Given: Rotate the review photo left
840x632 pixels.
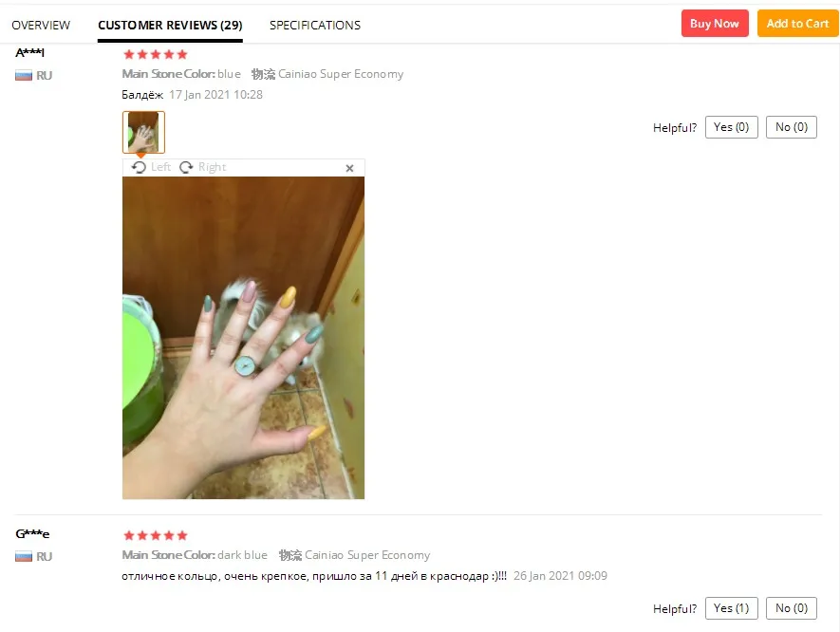Looking at the screenshot, I should [x=151, y=167].
